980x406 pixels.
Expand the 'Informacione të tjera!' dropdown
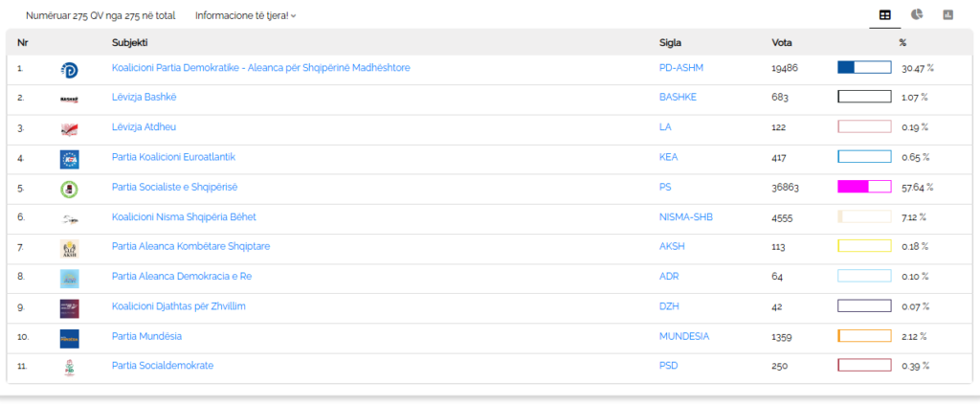[245, 15]
